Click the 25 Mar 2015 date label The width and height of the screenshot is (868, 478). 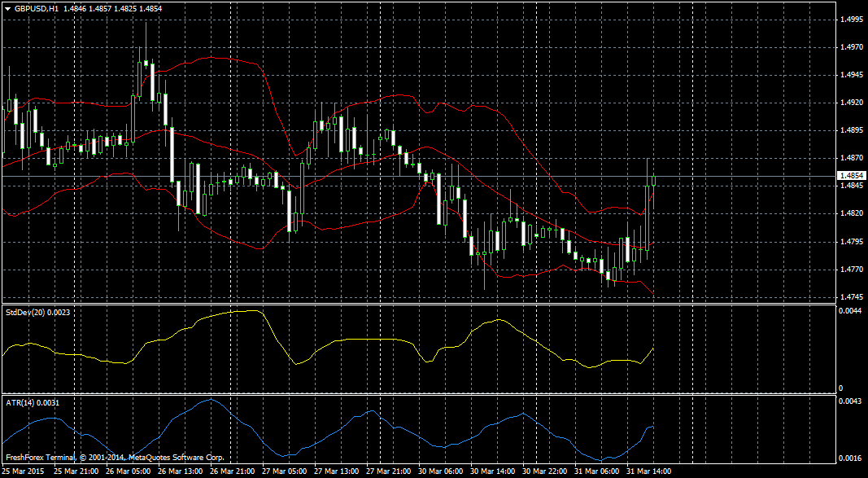23,471
